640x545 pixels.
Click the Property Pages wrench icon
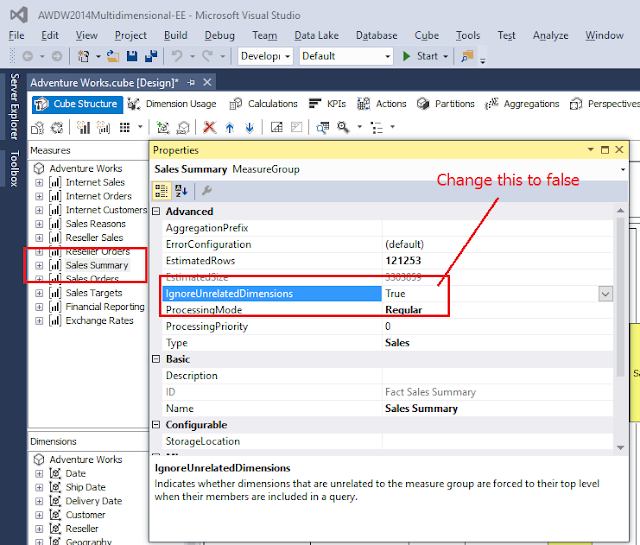[x=207, y=191]
